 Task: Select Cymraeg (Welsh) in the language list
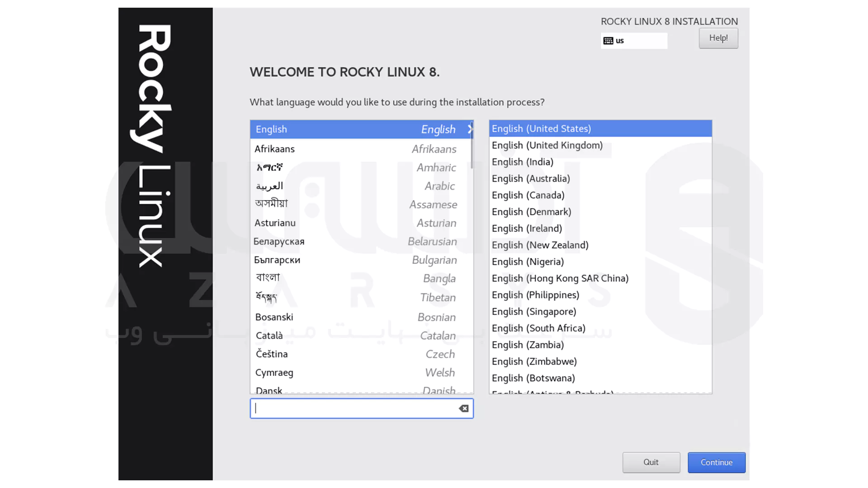click(x=361, y=372)
